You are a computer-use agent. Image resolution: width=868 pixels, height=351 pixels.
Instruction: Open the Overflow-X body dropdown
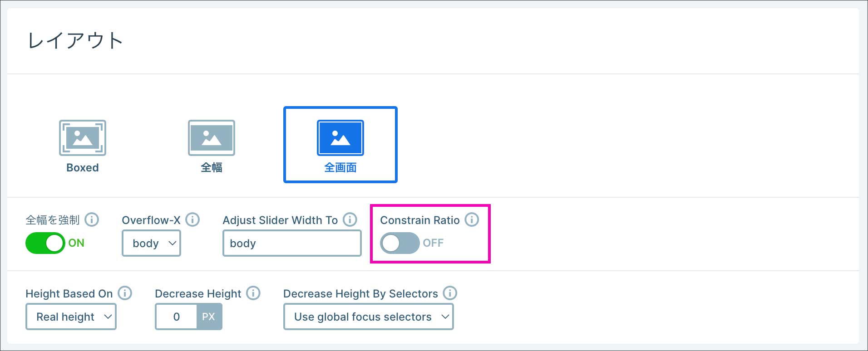pyautogui.click(x=151, y=244)
